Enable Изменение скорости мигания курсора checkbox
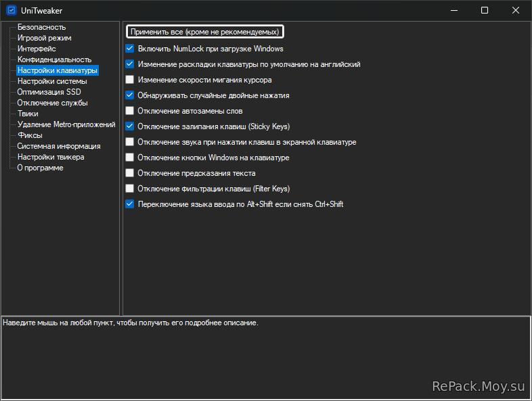Viewport: 532px width, 401px height. click(129, 80)
